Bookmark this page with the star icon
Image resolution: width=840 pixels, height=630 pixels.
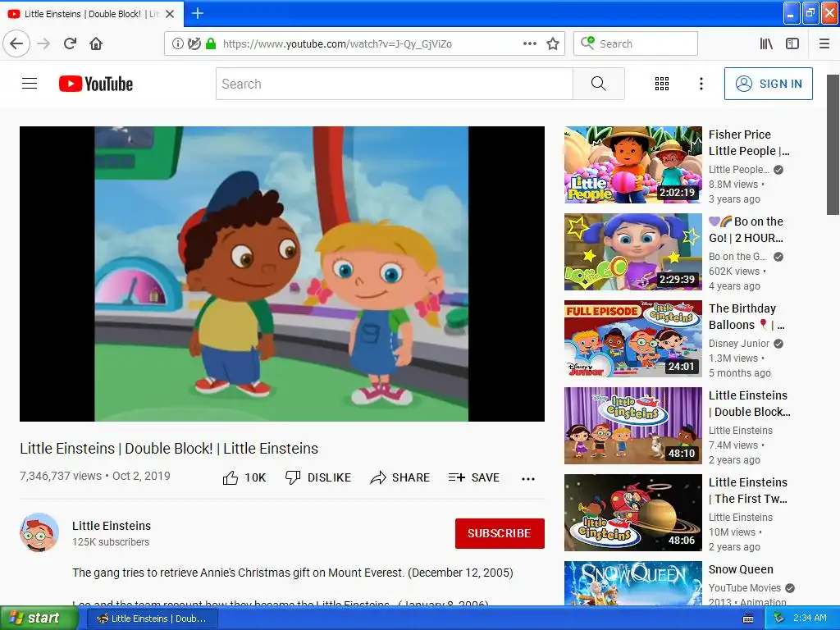553,43
